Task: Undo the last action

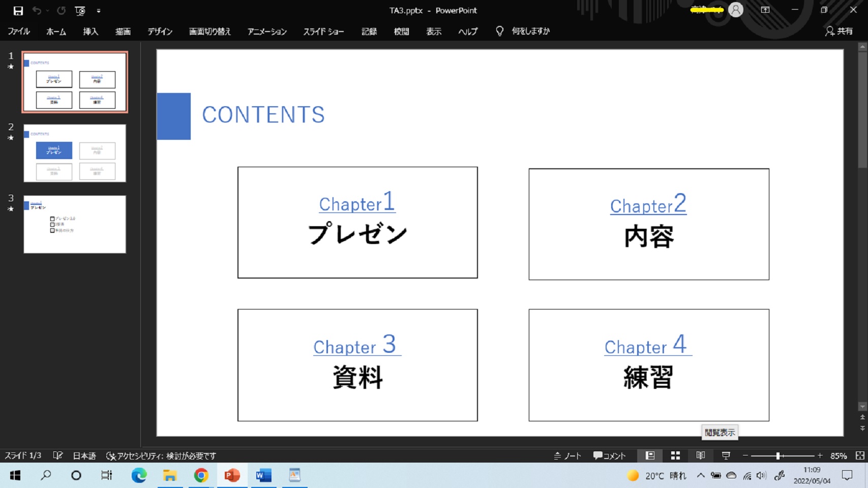Action: tap(37, 11)
